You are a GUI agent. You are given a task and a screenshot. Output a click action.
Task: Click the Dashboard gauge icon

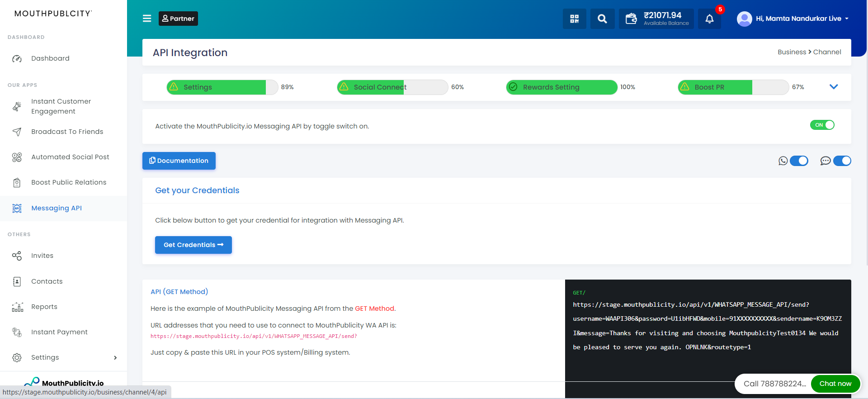click(17, 58)
